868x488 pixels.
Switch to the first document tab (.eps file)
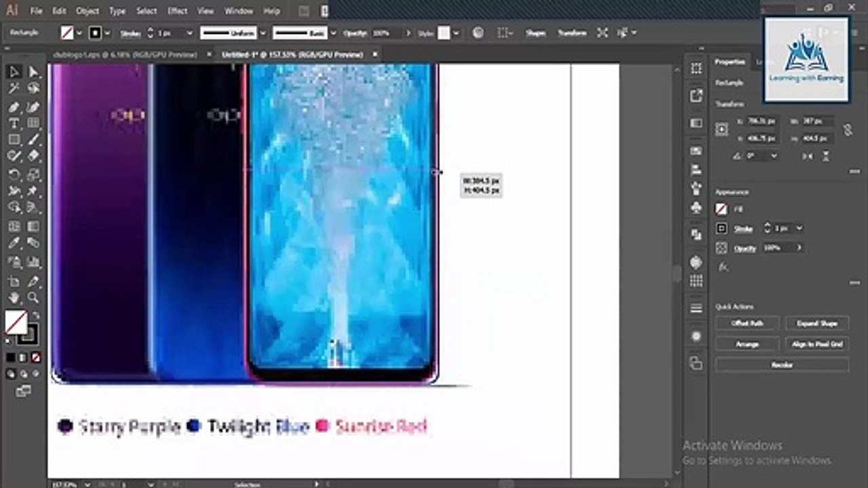tap(124, 54)
